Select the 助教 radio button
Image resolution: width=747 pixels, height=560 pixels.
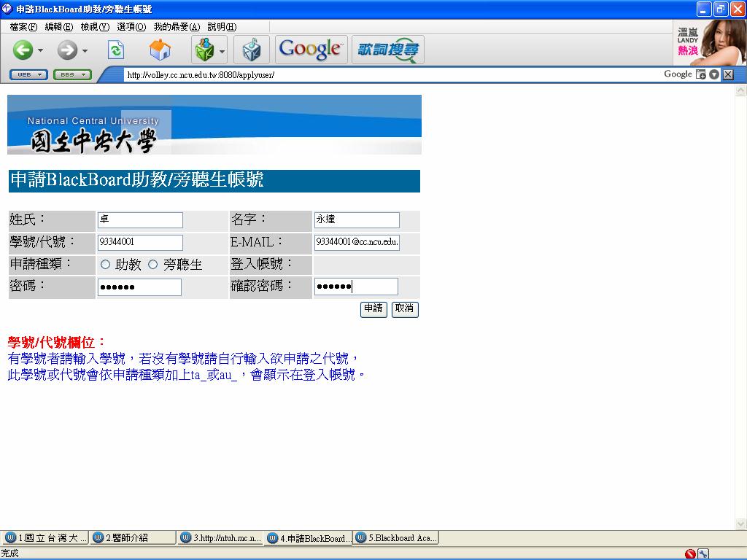click(106, 265)
